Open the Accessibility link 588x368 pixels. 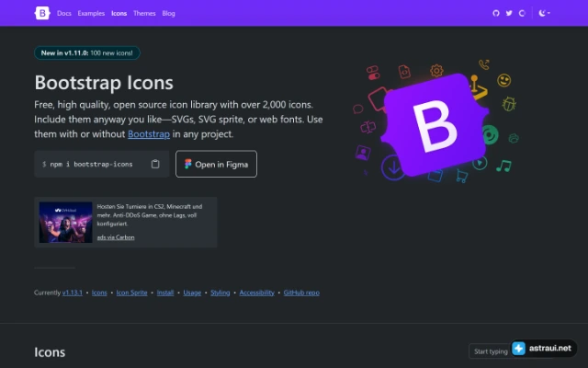(x=257, y=293)
